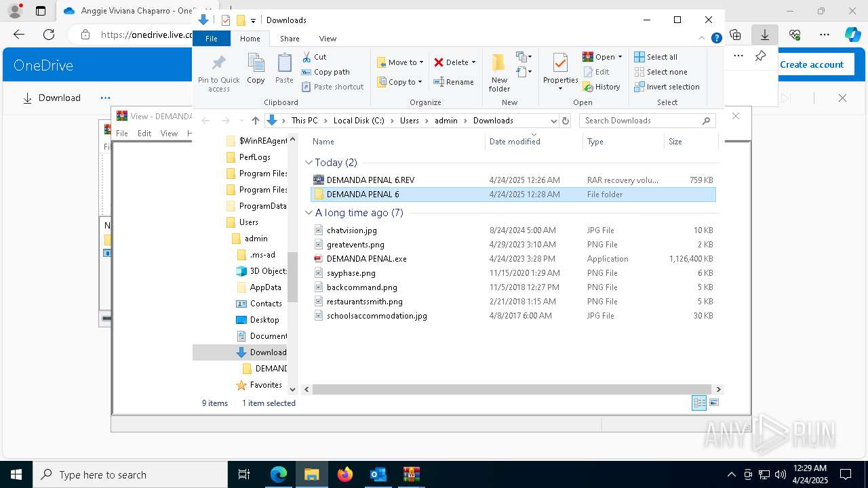868x488 pixels.
Task: Click Pin to Quick access icon
Action: point(218,64)
